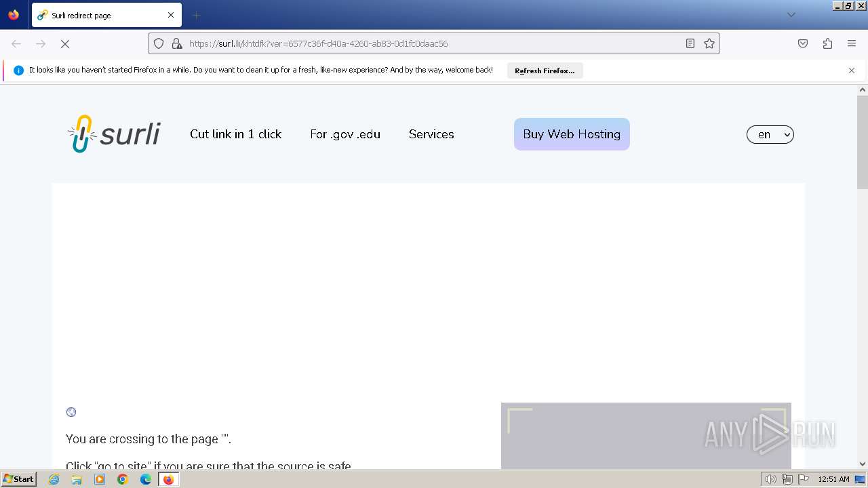Open the Extensions puzzle-piece menu
The image size is (868, 488).
827,43
